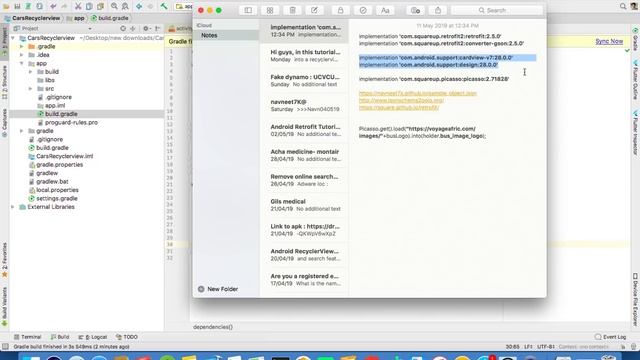Screen dimensions: 640x360
Task: Open the first yellow hyperlink in the note
Action: (x=418, y=93)
